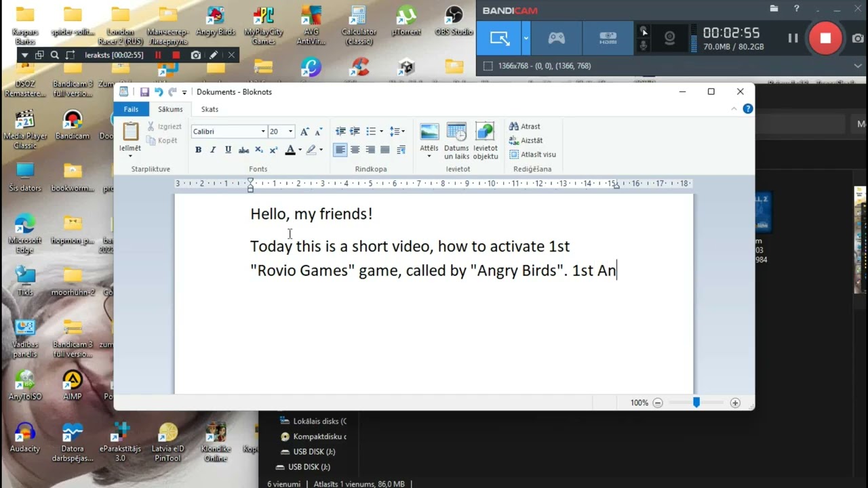Switch to the Sākums ribbon tab
Image resolution: width=868 pixels, height=488 pixels.
pyautogui.click(x=170, y=109)
